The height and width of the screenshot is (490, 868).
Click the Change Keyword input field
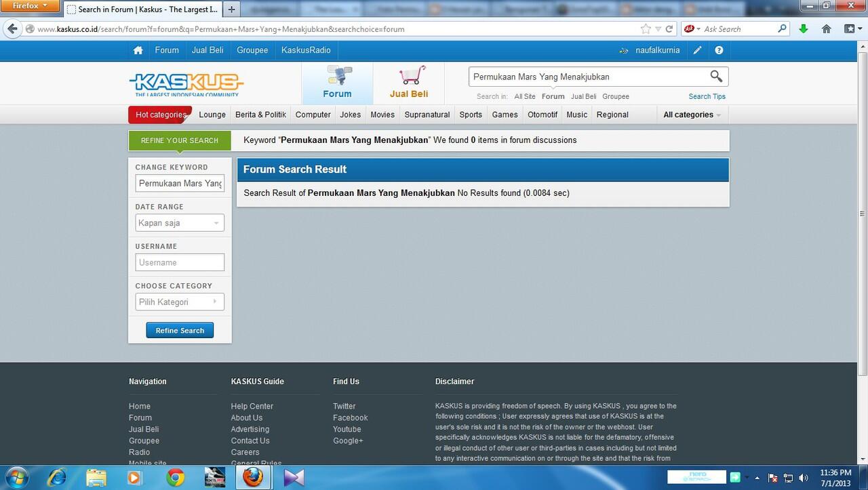tap(180, 183)
